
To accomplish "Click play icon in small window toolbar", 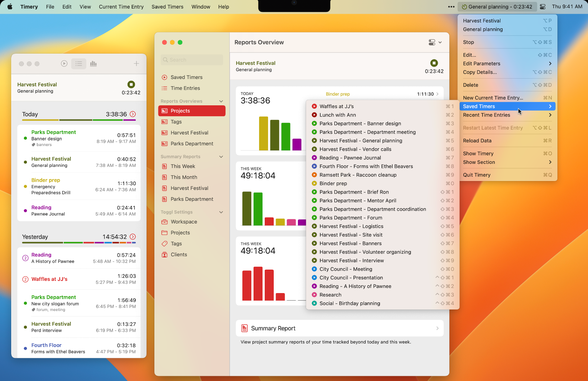I will click(x=64, y=64).
